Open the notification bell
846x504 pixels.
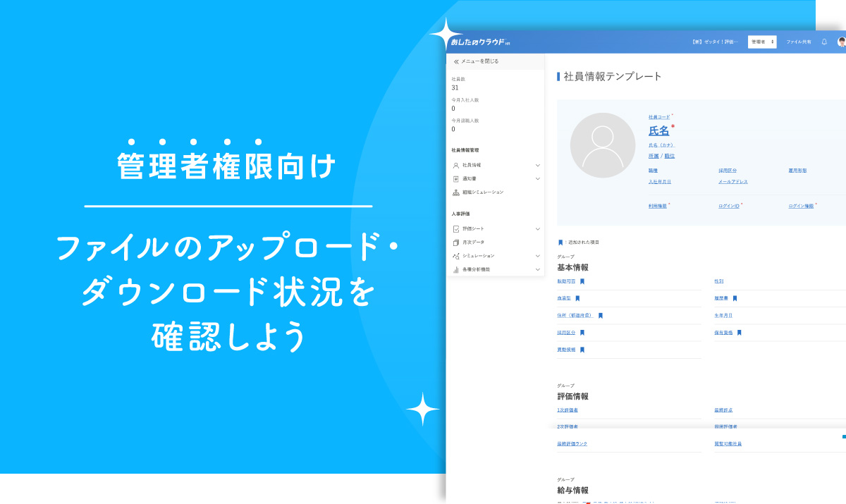click(824, 42)
